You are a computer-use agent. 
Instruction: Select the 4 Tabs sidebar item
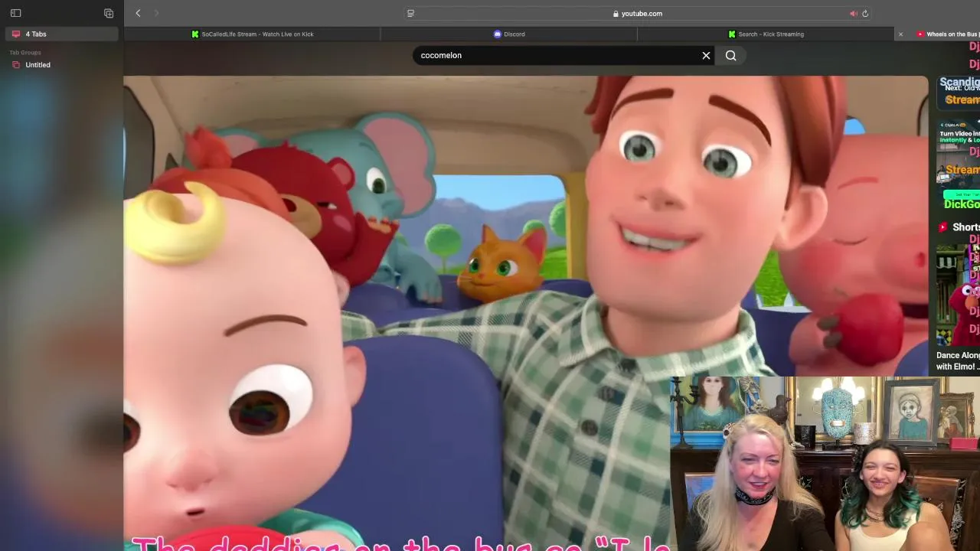[62, 34]
